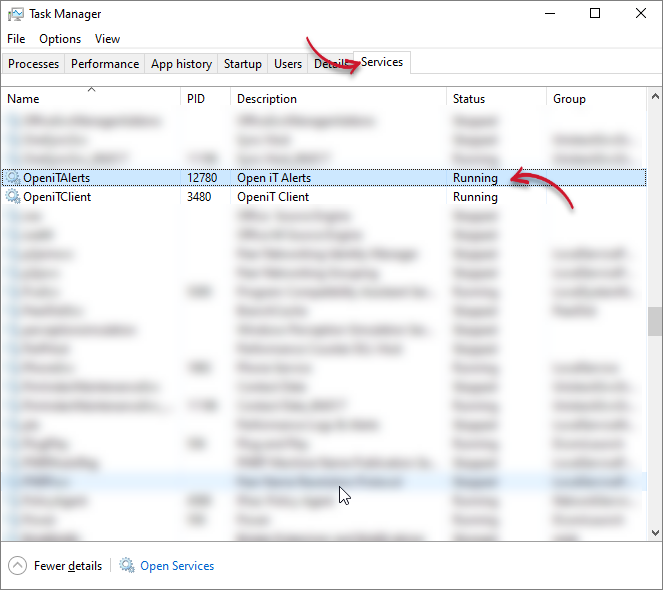Click the Fewer details button label
663x590 pixels.
[x=68, y=566]
